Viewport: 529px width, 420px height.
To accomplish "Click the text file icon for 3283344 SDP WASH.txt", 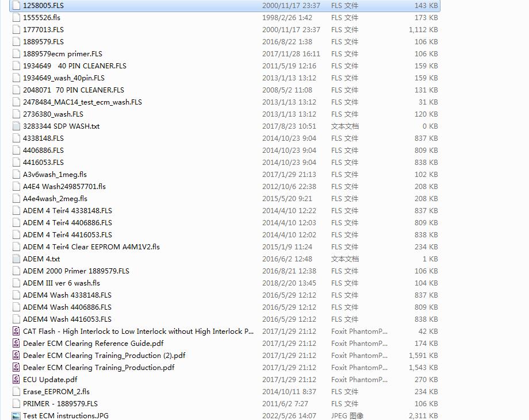I will (x=16, y=126).
